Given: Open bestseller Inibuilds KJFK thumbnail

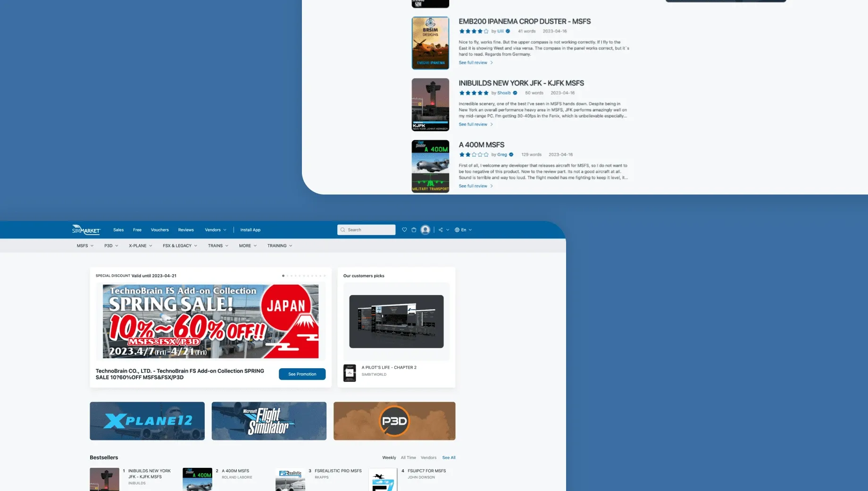Looking at the screenshot, I should (x=104, y=479).
